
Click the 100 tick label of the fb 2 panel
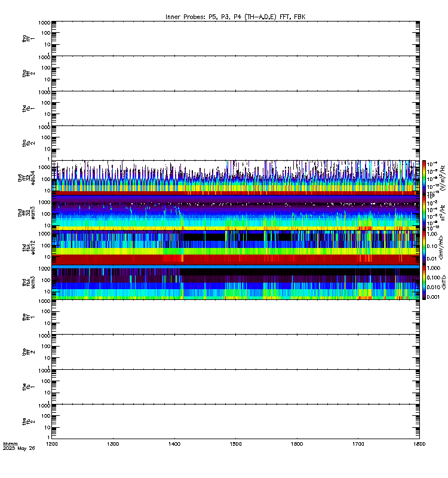click(x=46, y=416)
